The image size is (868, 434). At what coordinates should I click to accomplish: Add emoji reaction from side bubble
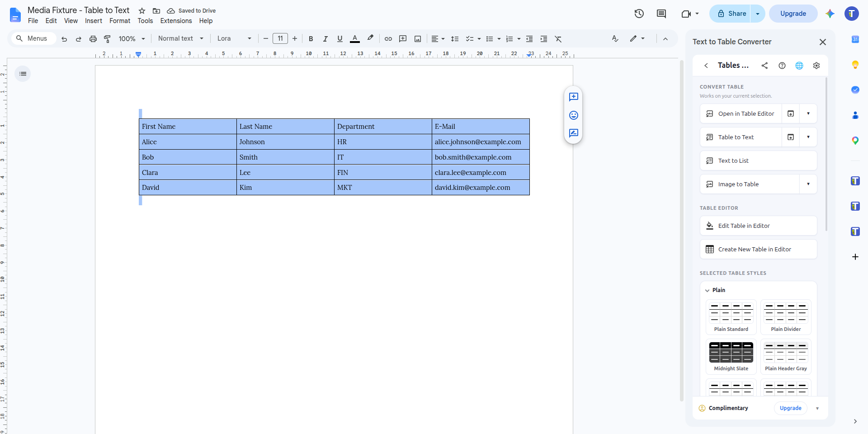click(x=574, y=115)
